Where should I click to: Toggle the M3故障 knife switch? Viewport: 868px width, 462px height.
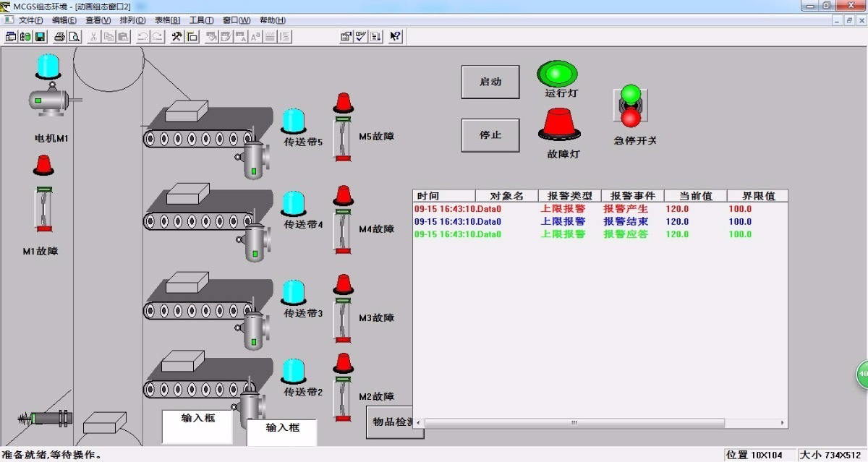[x=343, y=319]
